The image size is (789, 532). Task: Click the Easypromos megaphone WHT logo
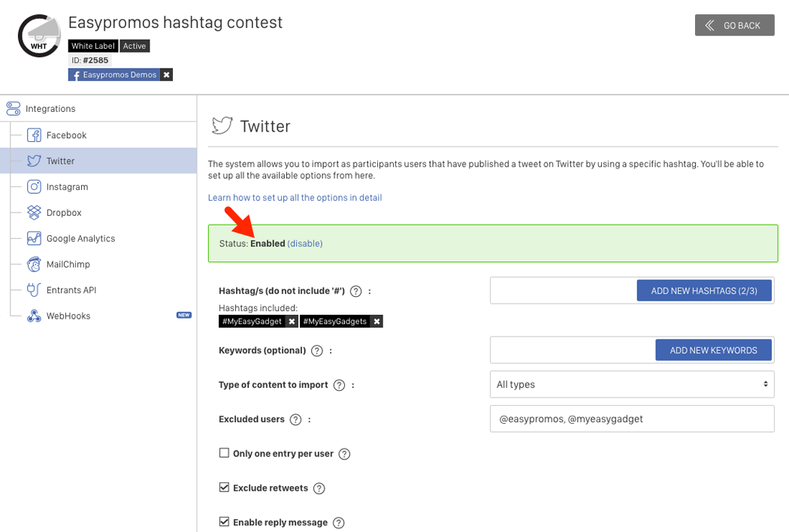pyautogui.click(x=39, y=36)
